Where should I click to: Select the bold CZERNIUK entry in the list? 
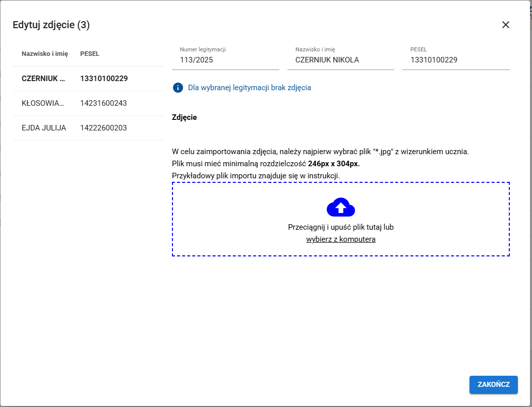tap(43, 79)
